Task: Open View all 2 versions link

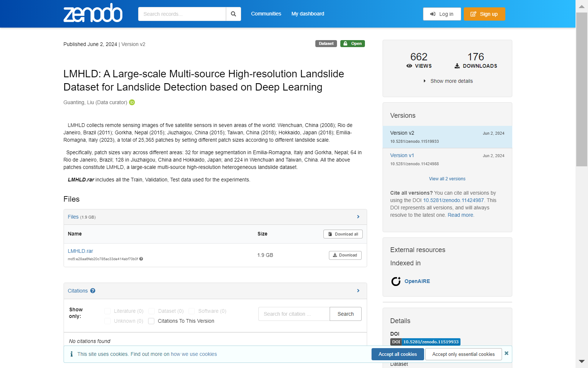Action: tap(447, 179)
